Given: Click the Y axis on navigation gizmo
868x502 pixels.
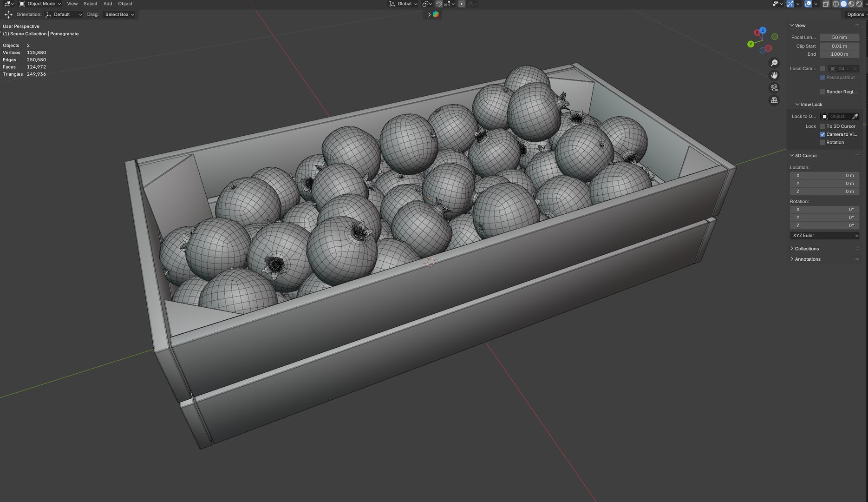Looking at the screenshot, I should 751,44.
